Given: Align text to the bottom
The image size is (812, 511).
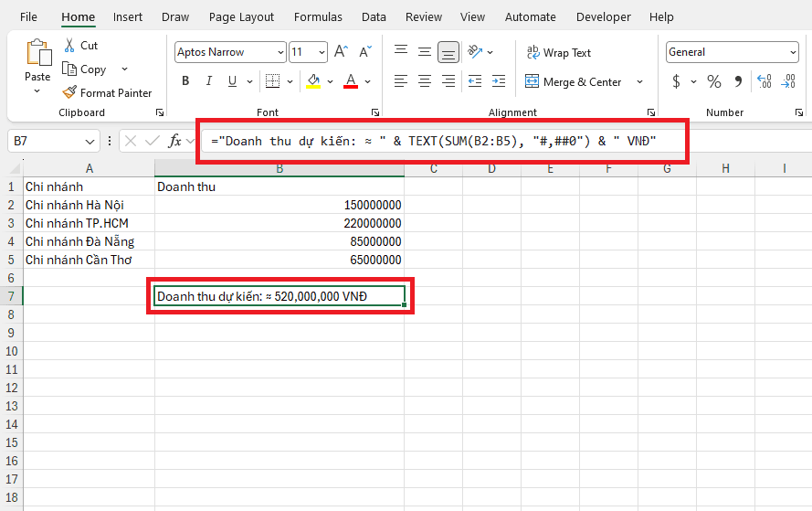Looking at the screenshot, I should click(448, 52).
